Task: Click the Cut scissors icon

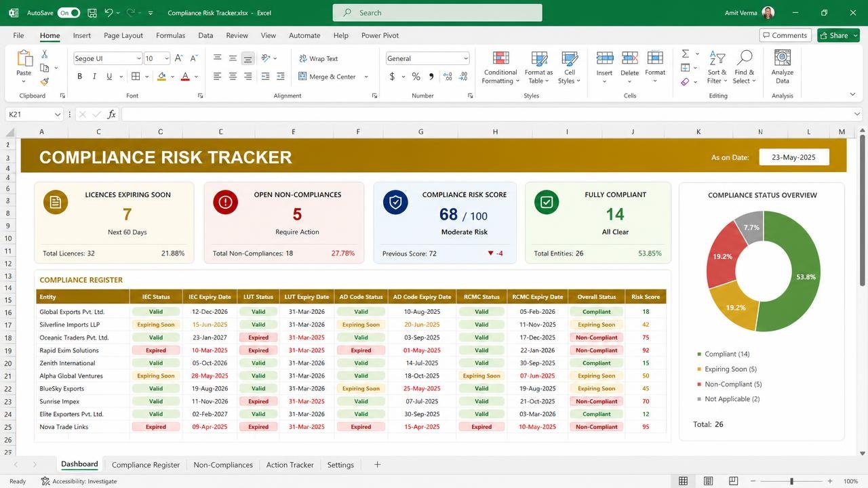Action: (44, 54)
